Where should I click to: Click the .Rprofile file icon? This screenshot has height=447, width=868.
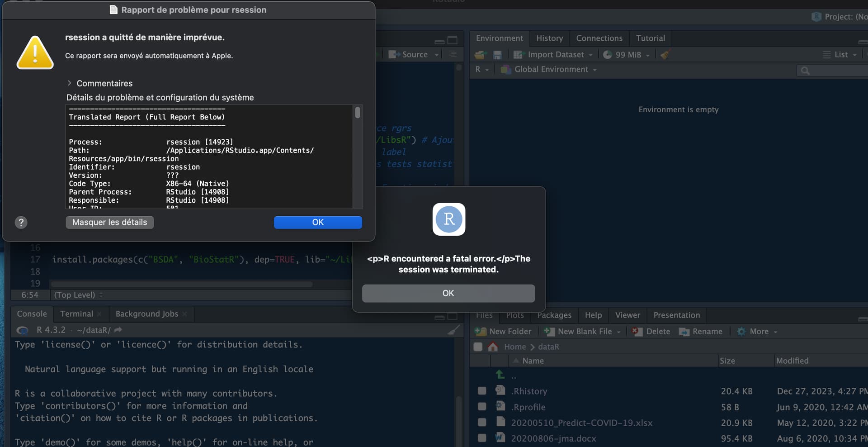pos(500,406)
